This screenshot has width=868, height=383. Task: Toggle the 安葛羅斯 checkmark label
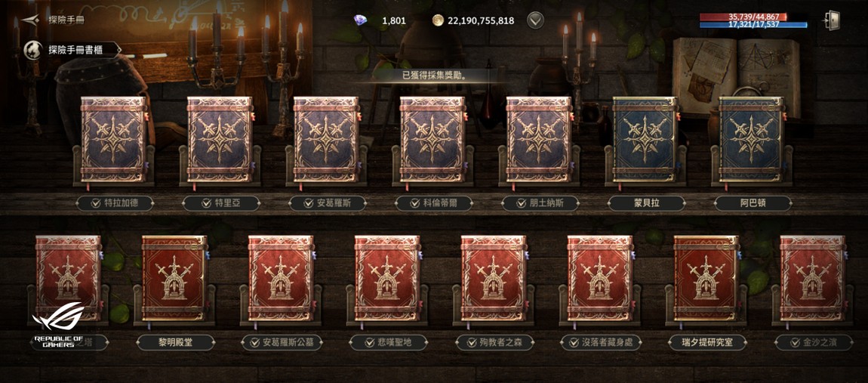coord(327,203)
